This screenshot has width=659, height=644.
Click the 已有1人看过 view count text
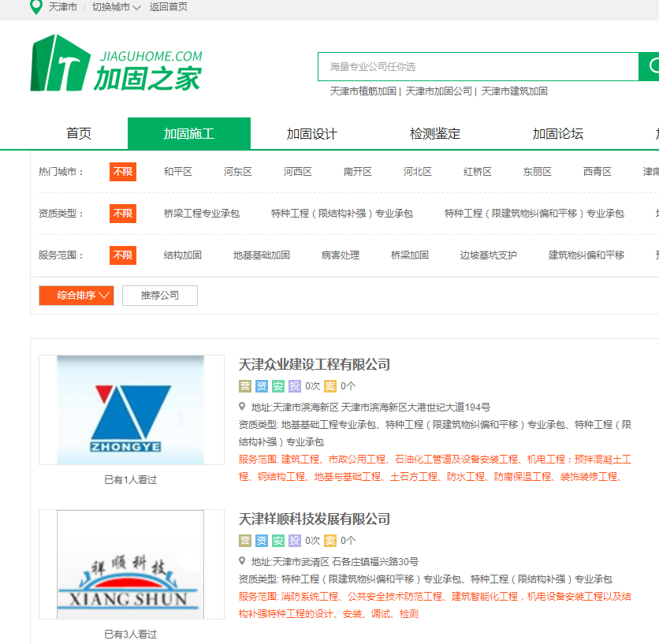pyautogui.click(x=131, y=479)
